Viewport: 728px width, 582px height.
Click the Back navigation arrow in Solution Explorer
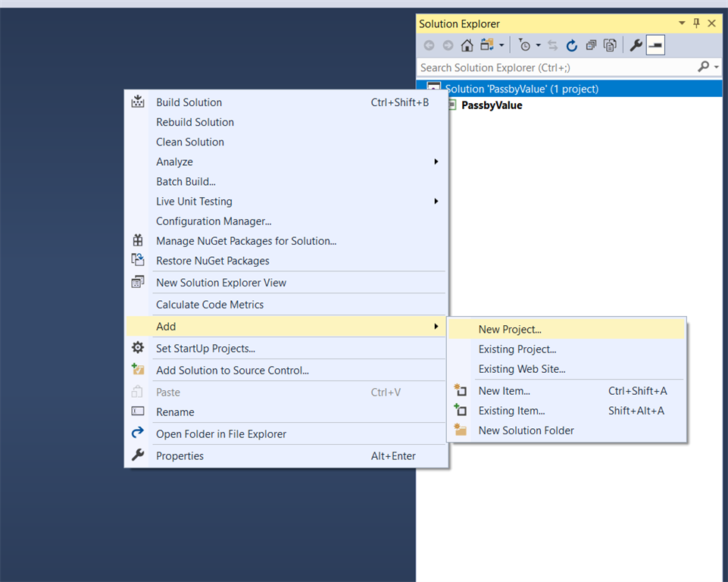tap(429, 45)
